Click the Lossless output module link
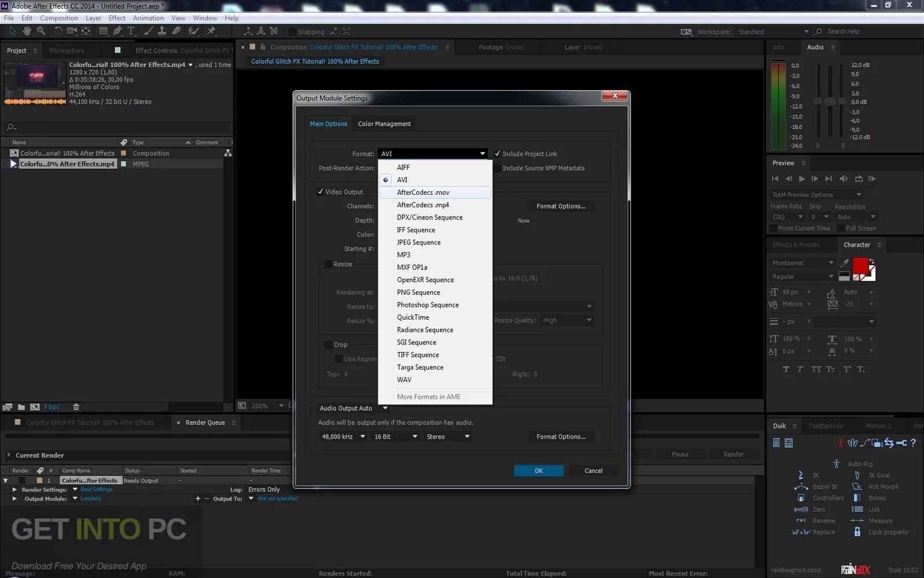The width and height of the screenshot is (924, 578). [91, 498]
